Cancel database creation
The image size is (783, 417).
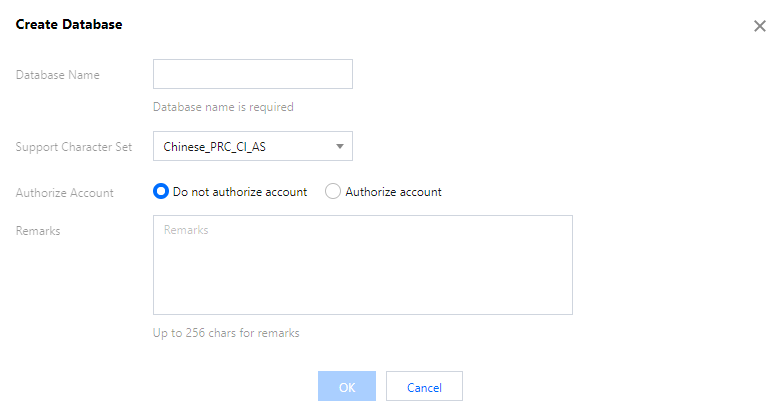click(x=424, y=386)
